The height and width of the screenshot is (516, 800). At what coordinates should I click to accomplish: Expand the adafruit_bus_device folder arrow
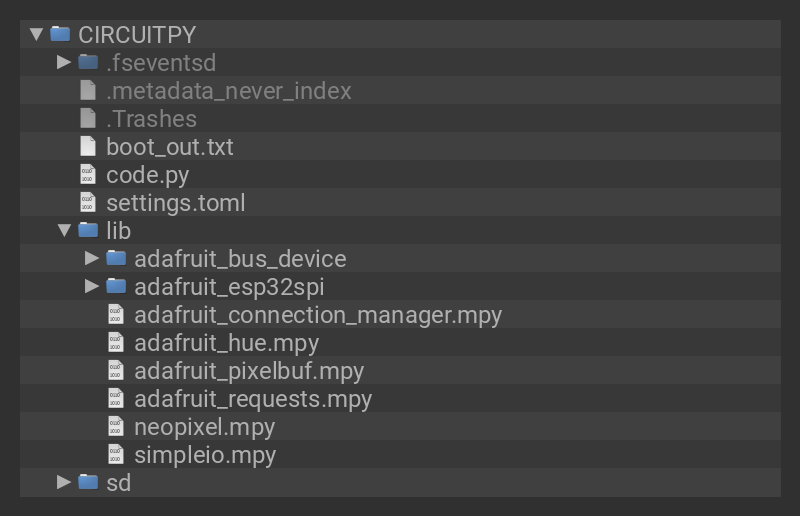92,258
